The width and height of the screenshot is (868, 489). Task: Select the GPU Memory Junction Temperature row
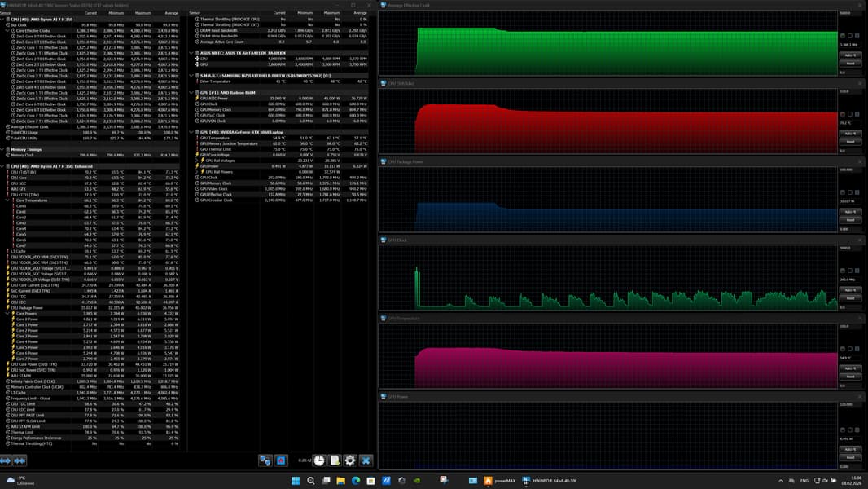click(279, 143)
